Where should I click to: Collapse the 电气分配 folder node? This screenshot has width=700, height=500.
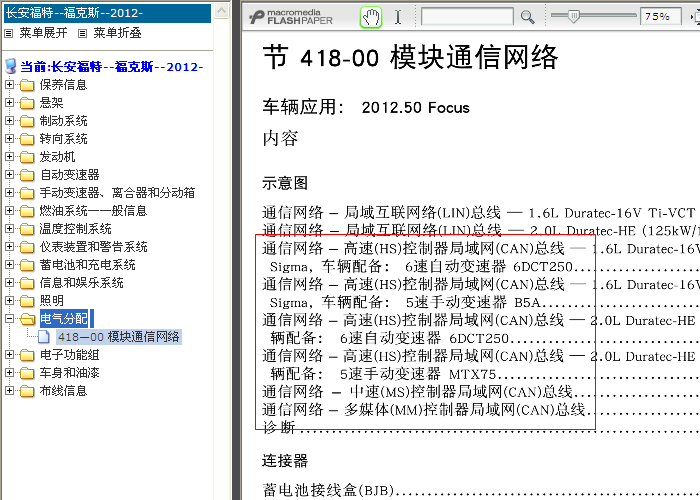[x=9, y=318]
